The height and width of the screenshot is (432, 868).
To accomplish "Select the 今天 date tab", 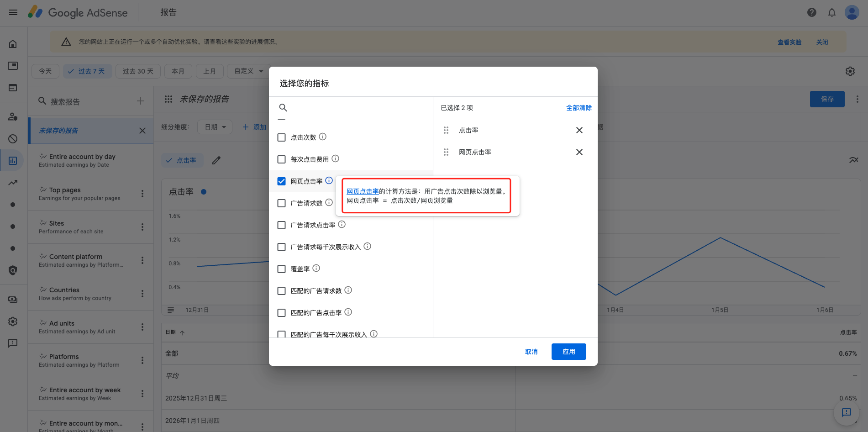I will point(45,71).
